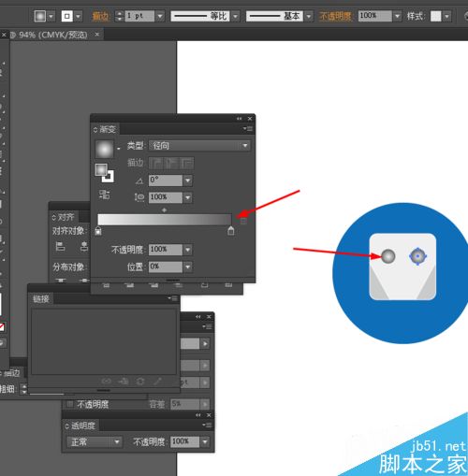Click the 1 pt stroke weight field
The width and height of the screenshot is (468, 476).
click(x=139, y=16)
